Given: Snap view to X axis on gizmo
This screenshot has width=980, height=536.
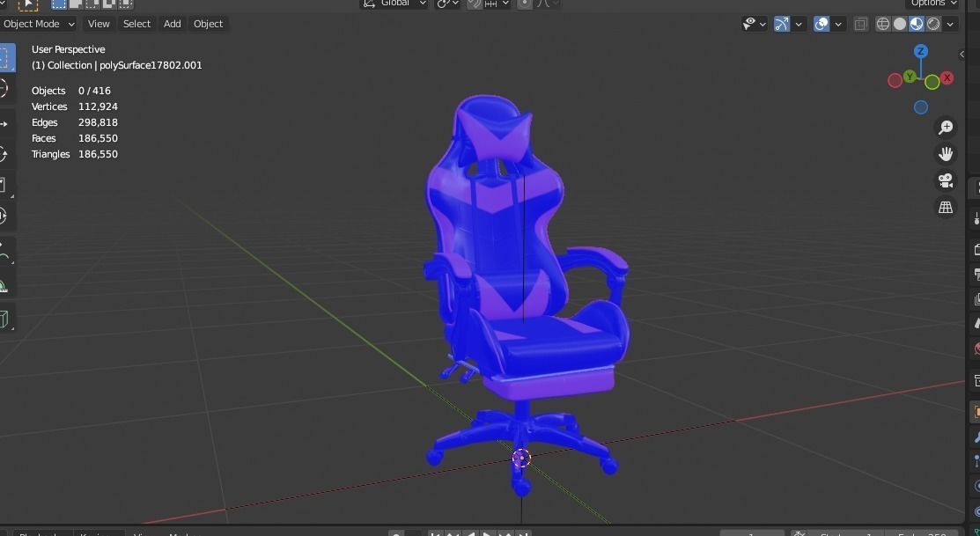Looking at the screenshot, I should (x=947, y=77).
